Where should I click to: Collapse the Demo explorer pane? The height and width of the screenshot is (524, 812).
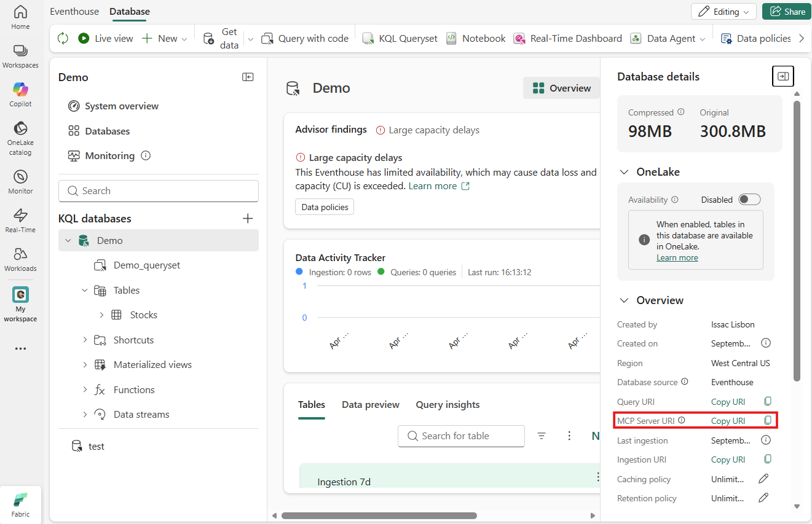point(248,77)
